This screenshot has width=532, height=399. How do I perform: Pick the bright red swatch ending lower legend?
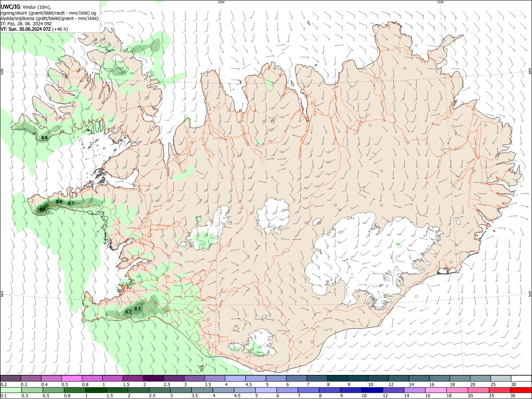521,390
